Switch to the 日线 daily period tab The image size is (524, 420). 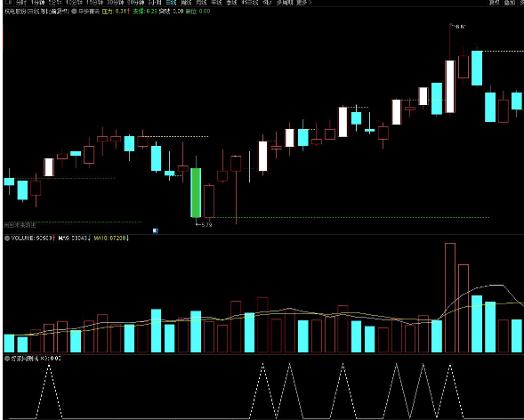tap(172, 3)
